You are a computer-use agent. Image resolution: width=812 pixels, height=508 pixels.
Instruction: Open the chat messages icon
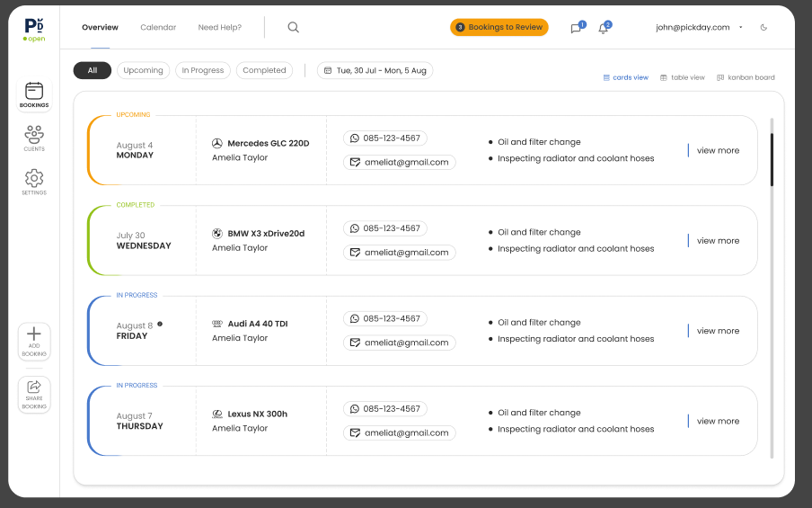[576, 29]
